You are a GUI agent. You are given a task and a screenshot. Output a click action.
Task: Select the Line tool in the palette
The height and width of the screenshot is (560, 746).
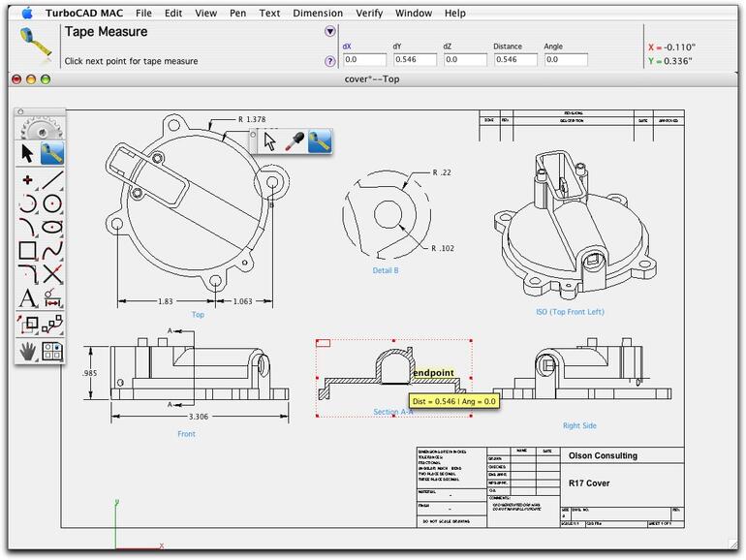pyautogui.click(x=53, y=180)
